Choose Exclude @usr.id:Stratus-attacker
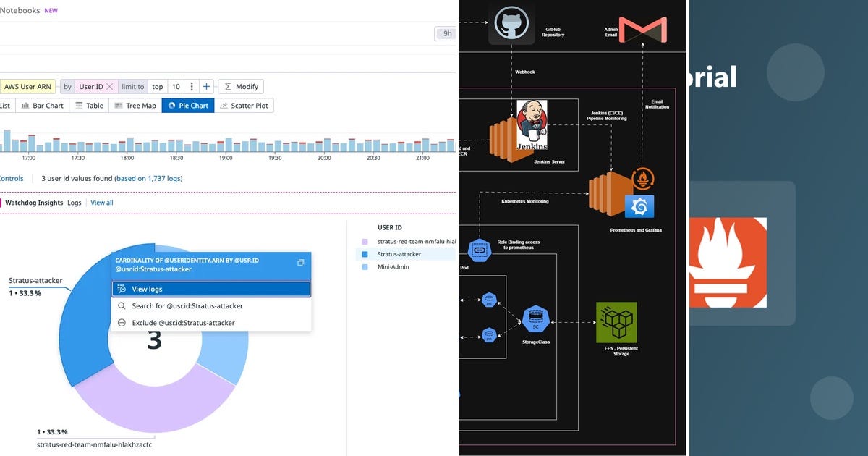The image size is (868, 456). click(x=211, y=323)
